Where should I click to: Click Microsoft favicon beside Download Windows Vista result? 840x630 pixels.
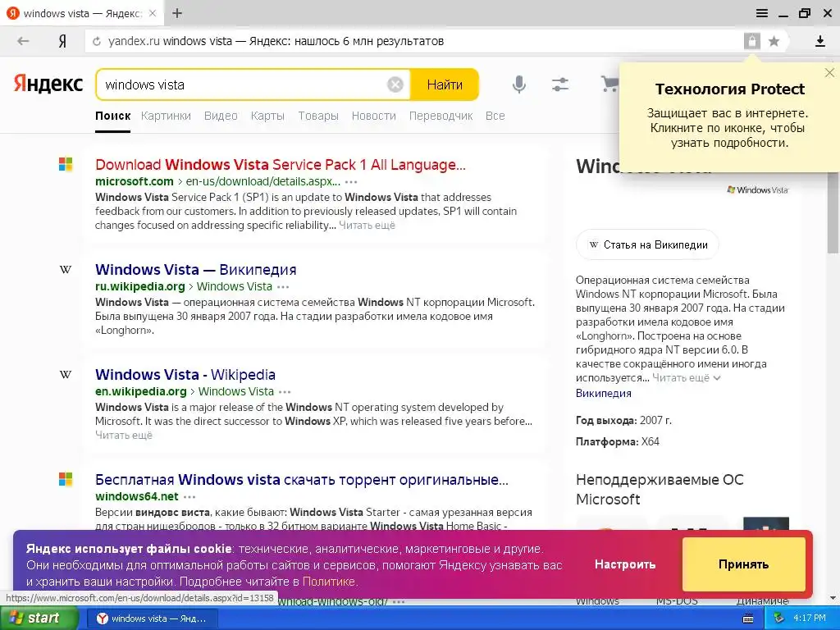point(66,164)
